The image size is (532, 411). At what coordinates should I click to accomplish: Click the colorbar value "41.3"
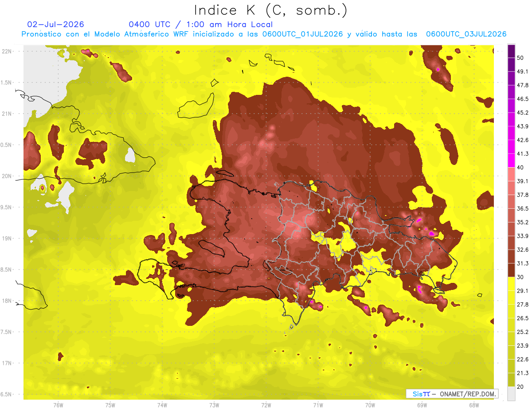point(523,154)
